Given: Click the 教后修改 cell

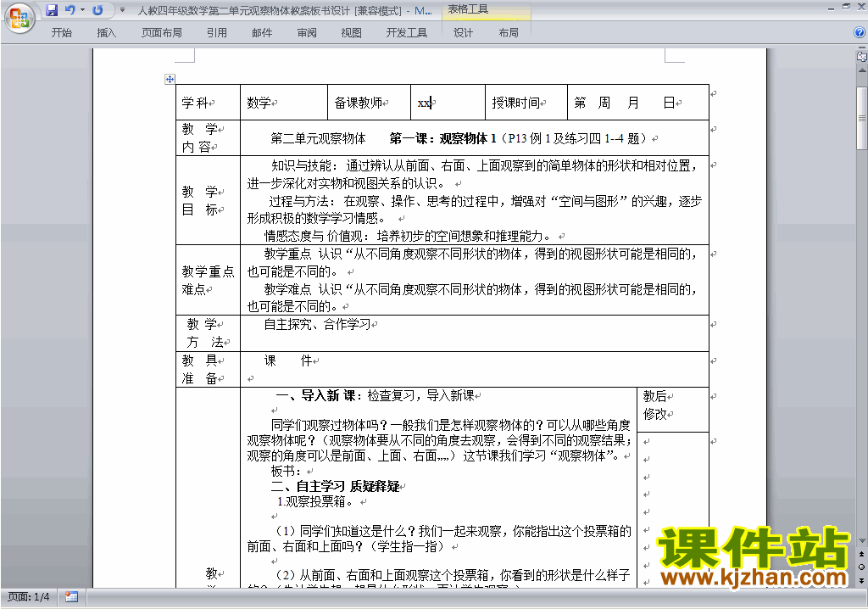Looking at the screenshot, I should coord(673,410).
